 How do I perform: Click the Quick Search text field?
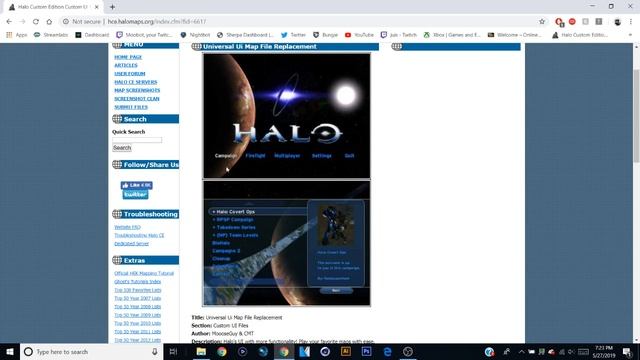[137, 140]
